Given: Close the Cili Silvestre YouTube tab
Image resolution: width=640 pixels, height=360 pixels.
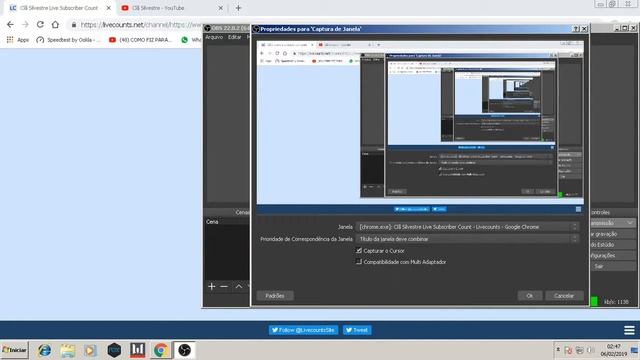Looking at the screenshot, I should [220, 8].
